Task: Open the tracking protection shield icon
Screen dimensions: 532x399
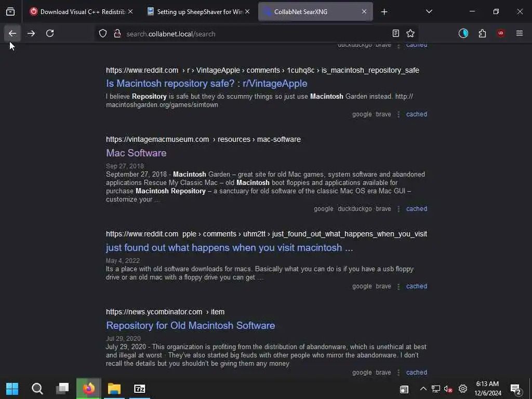Action: [x=103, y=33]
